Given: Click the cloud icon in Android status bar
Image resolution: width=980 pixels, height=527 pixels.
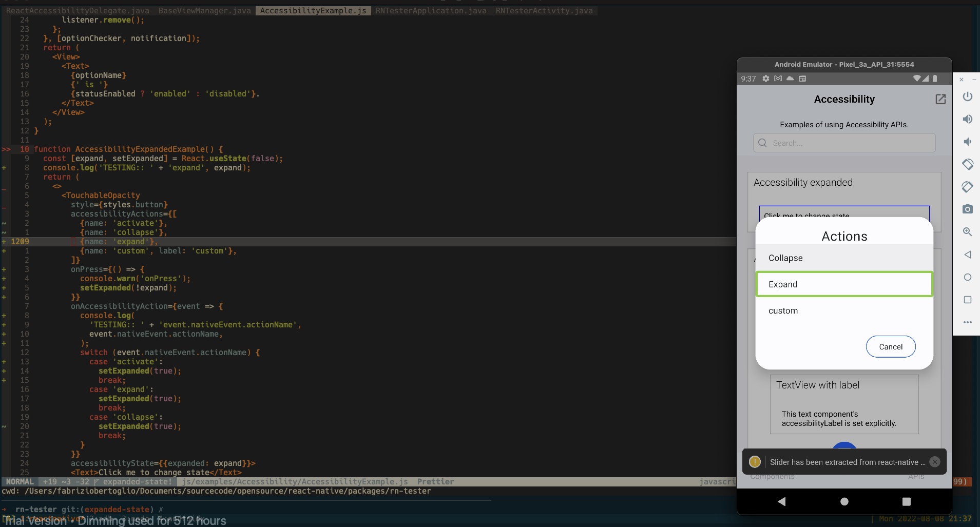Looking at the screenshot, I should 790,79.
